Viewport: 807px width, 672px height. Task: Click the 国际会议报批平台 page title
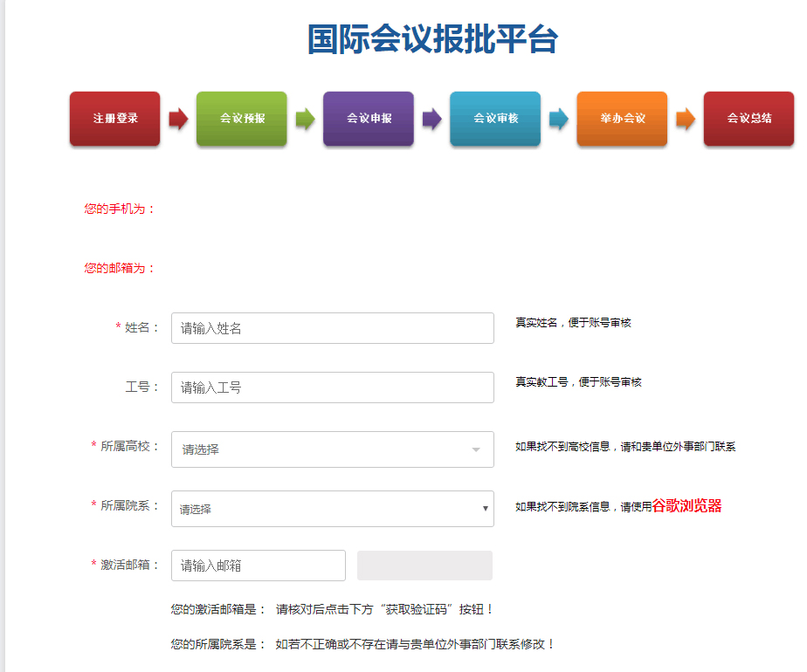coord(432,39)
